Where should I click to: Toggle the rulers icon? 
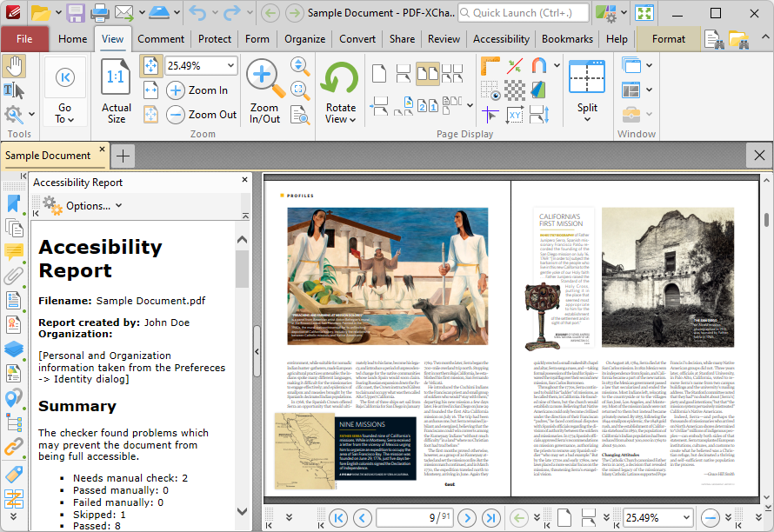(x=490, y=66)
